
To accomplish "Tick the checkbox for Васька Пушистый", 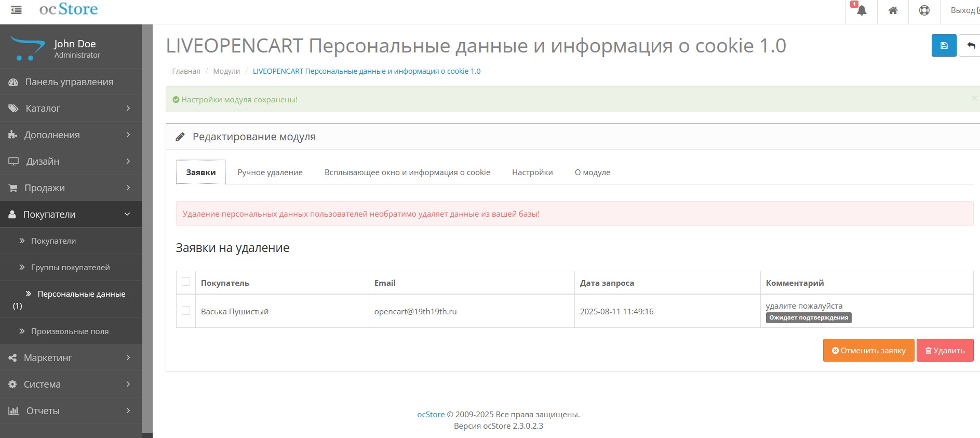I will (186, 310).
